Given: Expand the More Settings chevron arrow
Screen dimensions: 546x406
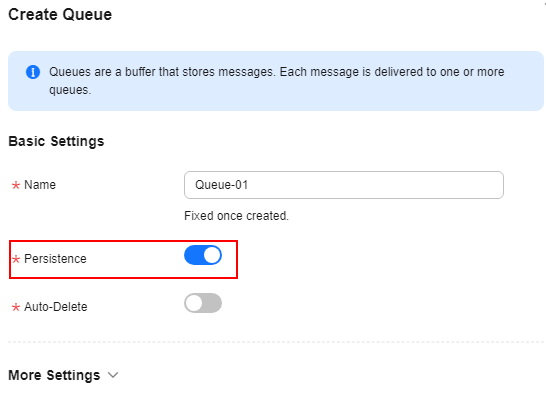Looking at the screenshot, I should 113,375.
